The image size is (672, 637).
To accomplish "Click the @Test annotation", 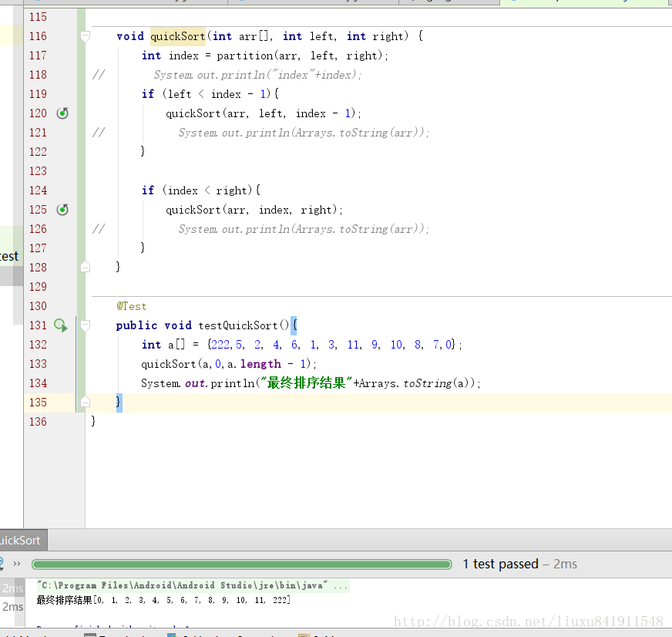I will (x=132, y=306).
